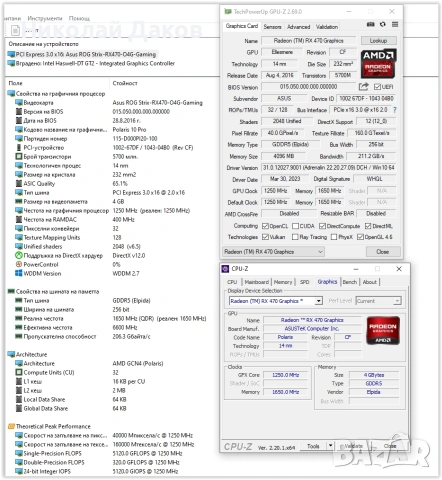Image resolution: width=442 pixels, height=480 pixels.
Task: Open CPU-Z Tools dropdown arrow
Action: tap(330, 446)
